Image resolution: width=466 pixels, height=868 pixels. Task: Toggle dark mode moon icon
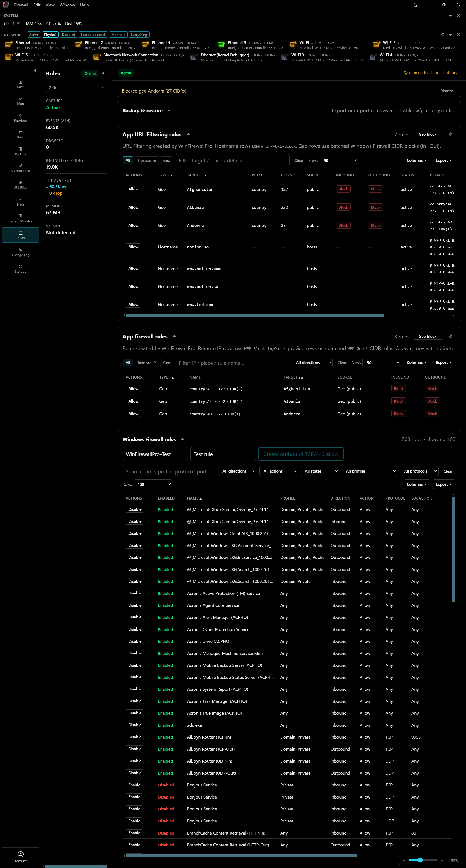tap(416, 5)
